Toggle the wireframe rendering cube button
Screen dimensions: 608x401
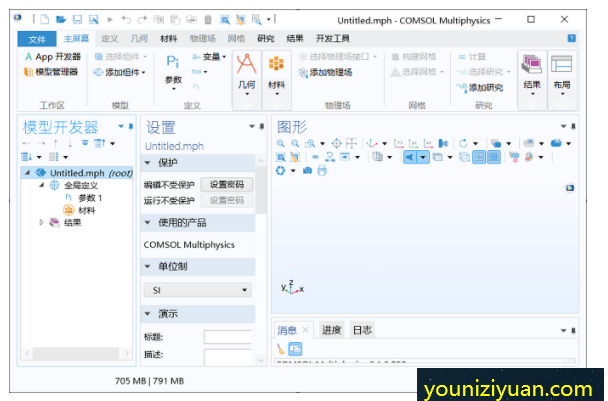(464, 157)
